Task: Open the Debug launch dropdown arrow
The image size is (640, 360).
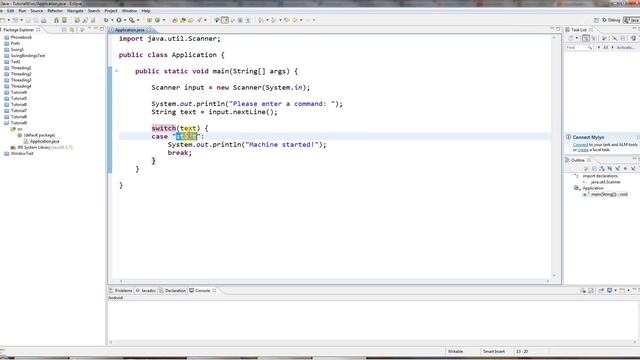Action: point(112,20)
